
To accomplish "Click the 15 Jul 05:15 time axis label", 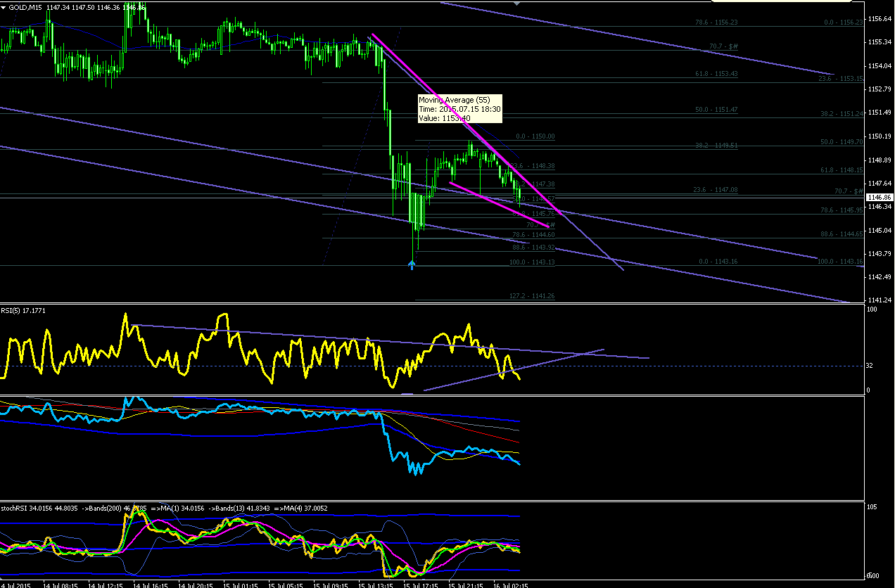I will 286,584.
